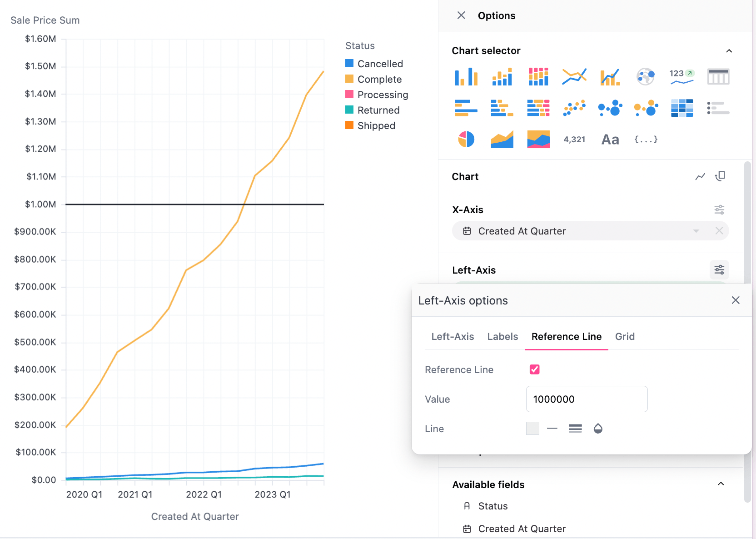
Task: Select the heatmap chart icon
Action: pos(682,108)
